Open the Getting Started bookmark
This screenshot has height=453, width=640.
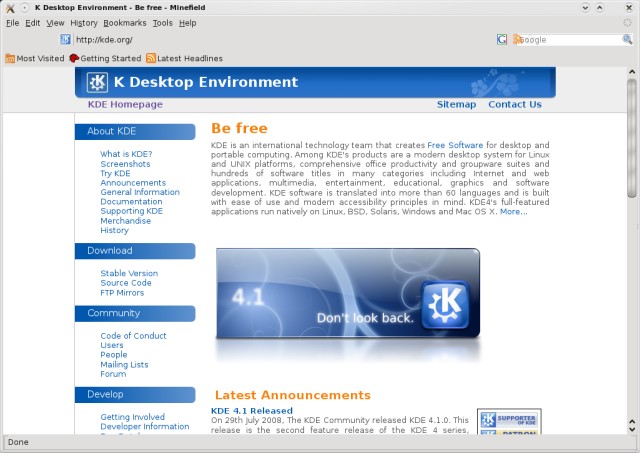(x=105, y=58)
